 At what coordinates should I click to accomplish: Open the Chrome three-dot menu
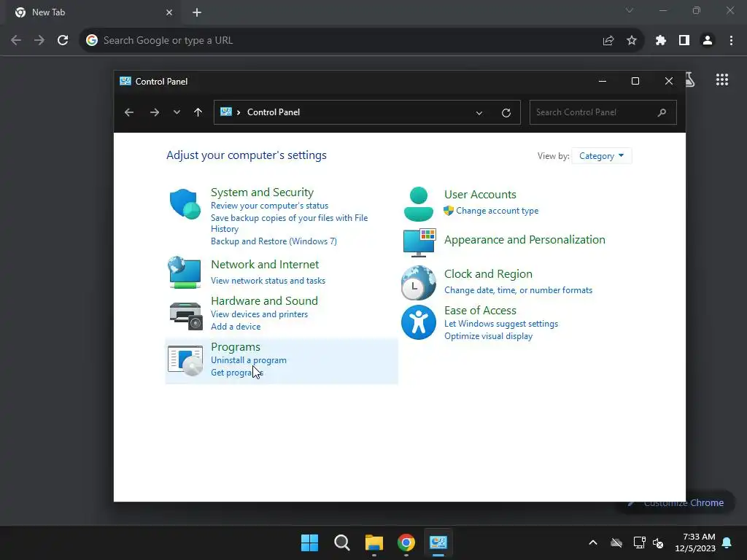pos(731,41)
